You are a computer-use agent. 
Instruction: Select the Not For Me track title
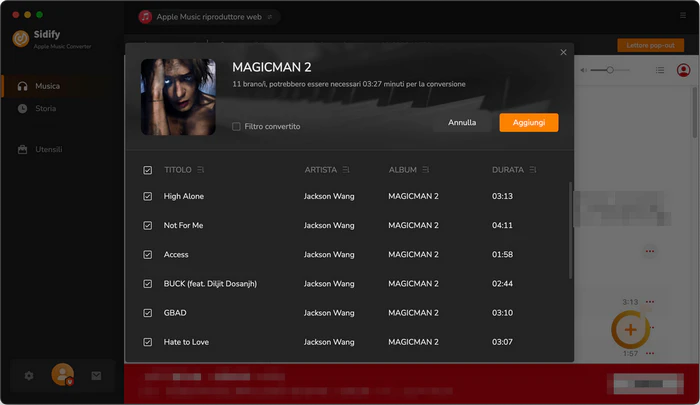tap(183, 225)
